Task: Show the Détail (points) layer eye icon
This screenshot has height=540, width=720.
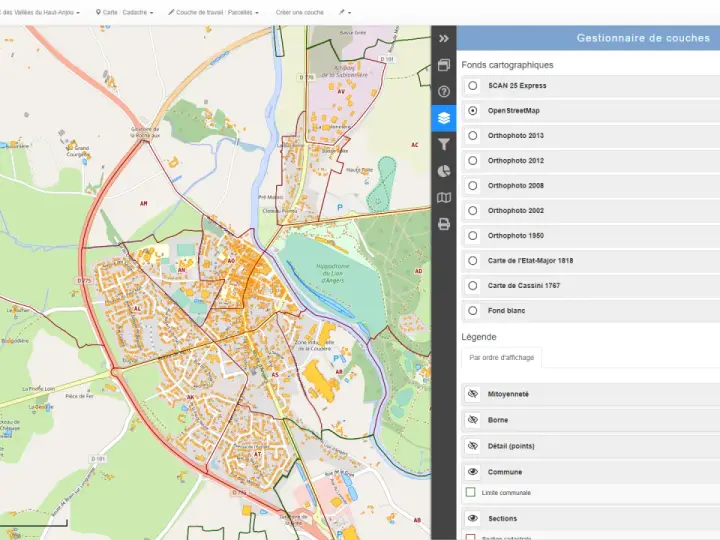Action: coord(472,446)
